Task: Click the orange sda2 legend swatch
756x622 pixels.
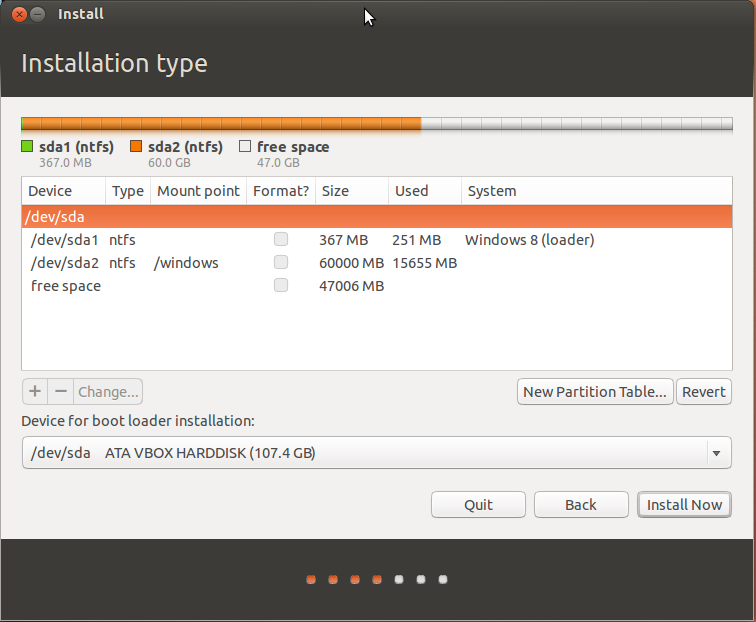Action: (136, 146)
